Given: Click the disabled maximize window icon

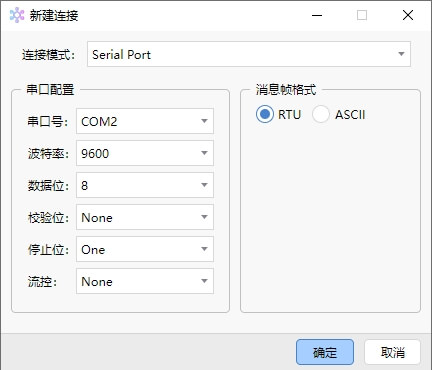Looking at the screenshot, I should pos(362,15).
